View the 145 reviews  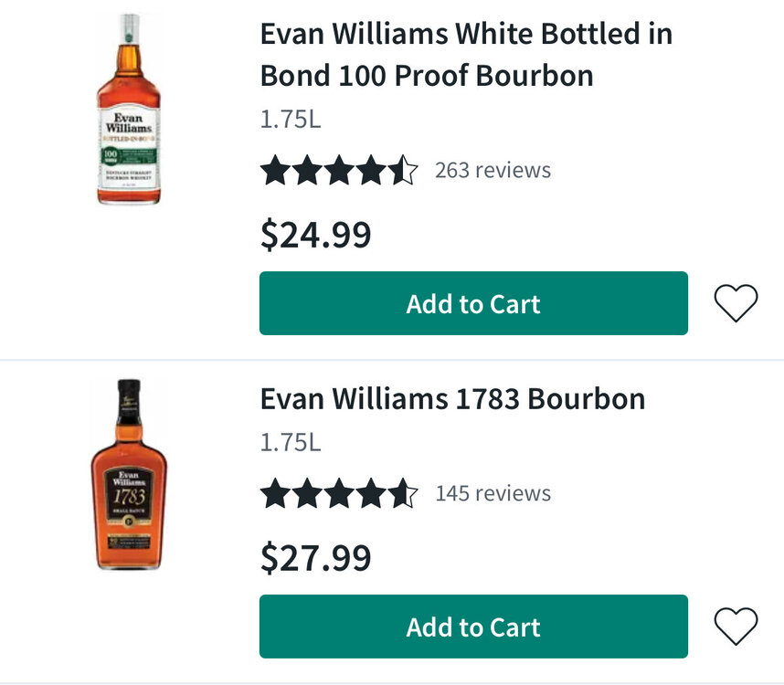click(493, 494)
